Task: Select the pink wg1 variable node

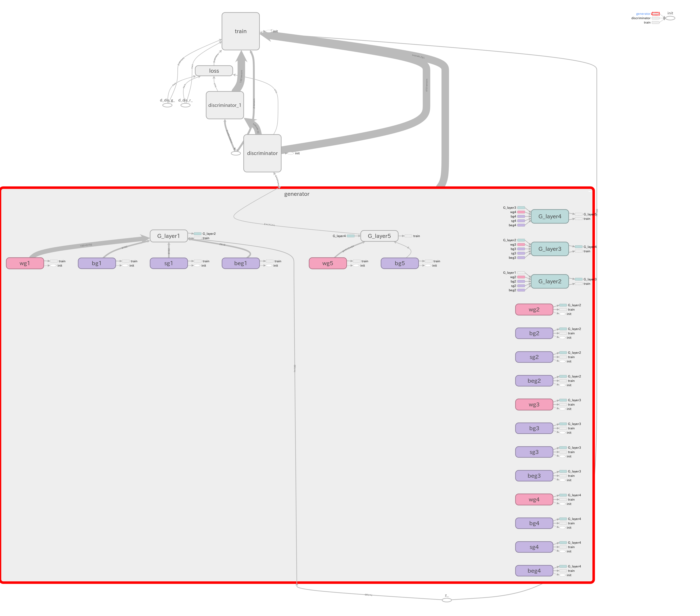Action: (x=25, y=263)
